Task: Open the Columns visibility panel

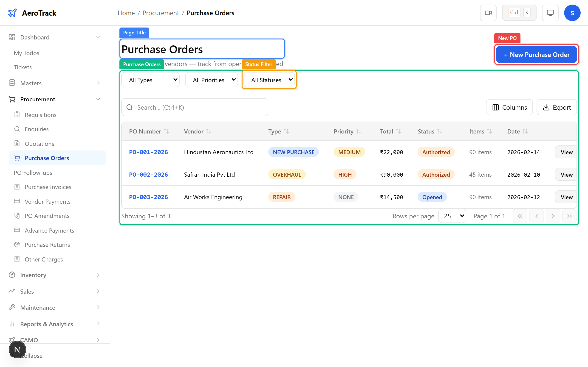Action: (509, 107)
